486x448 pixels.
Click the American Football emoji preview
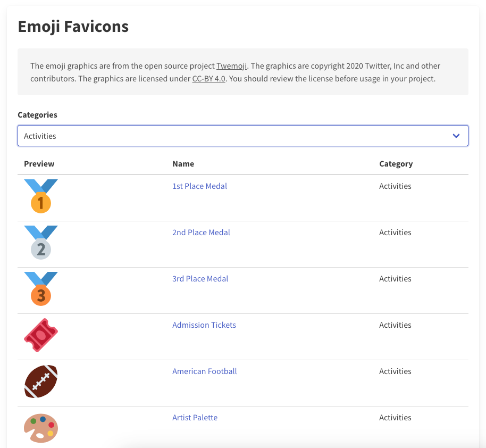tap(41, 381)
